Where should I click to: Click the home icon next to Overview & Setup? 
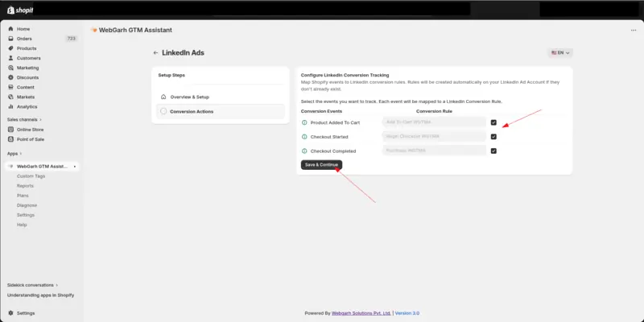click(x=163, y=97)
